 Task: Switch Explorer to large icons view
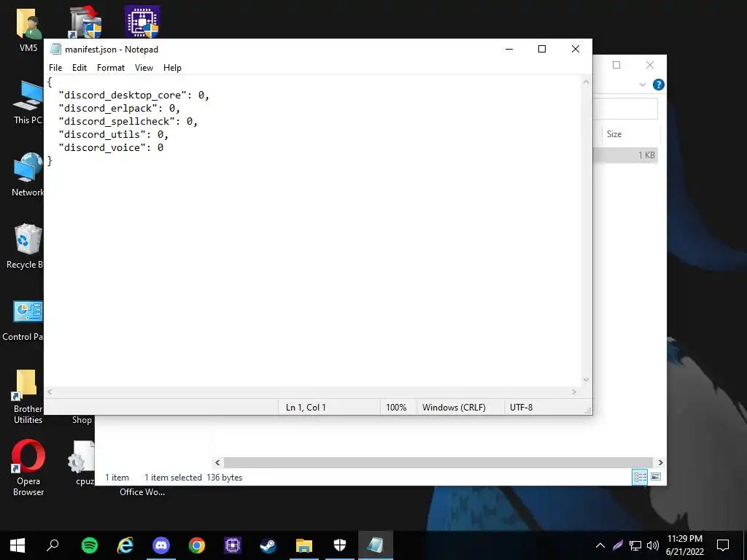pos(656,477)
